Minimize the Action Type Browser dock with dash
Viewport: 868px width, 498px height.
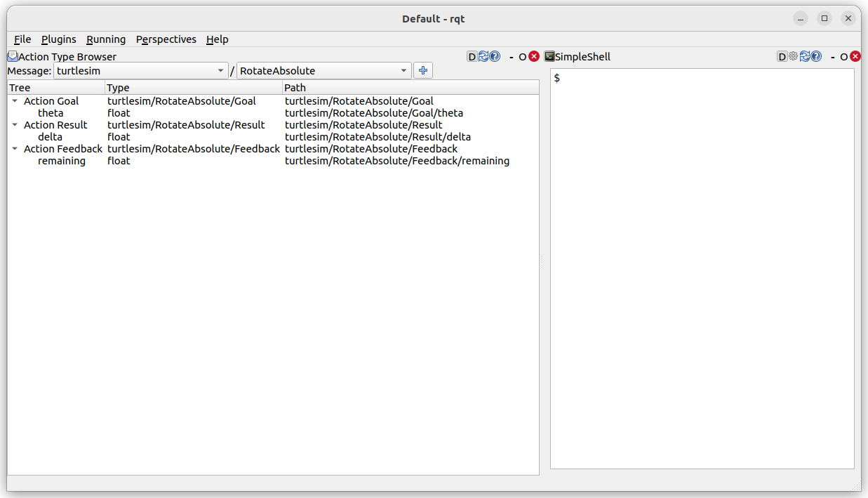point(512,57)
